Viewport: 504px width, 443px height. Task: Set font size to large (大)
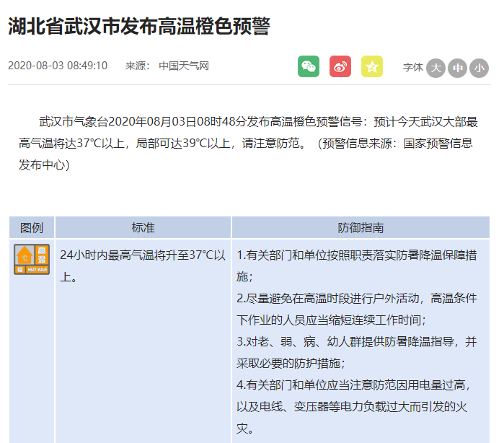[436, 68]
